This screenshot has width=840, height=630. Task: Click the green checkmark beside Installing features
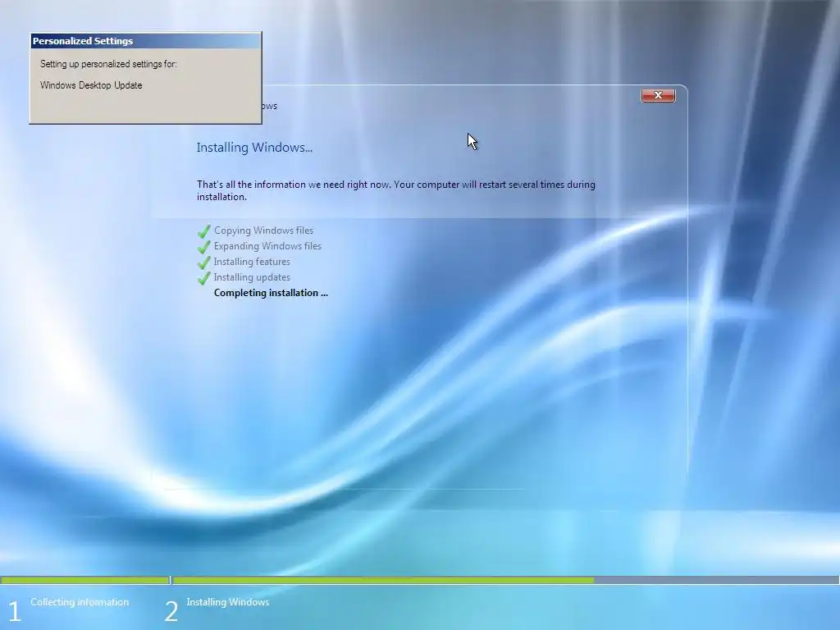click(x=204, y=262)
